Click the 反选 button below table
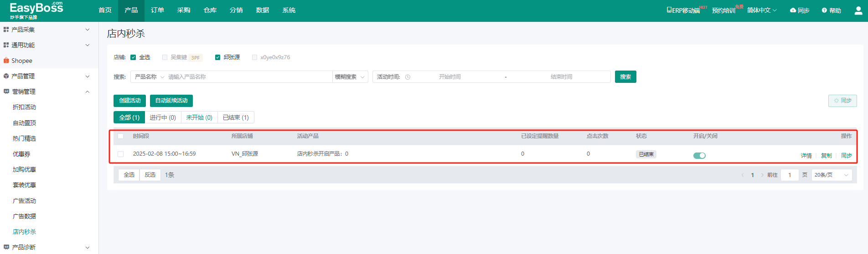 150,175
